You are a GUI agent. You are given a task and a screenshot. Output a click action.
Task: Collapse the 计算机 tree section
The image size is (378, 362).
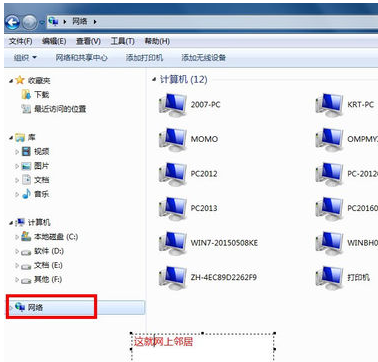pos(11,223)
